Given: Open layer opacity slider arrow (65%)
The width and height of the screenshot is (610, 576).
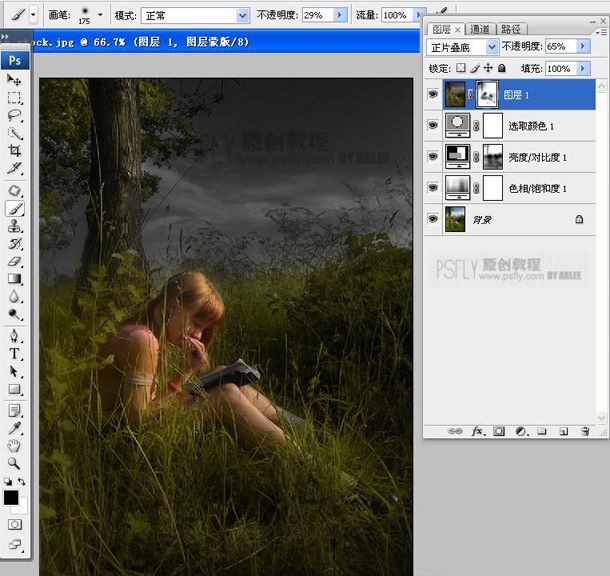Looking at the screenshot, I should coord(583,46).
